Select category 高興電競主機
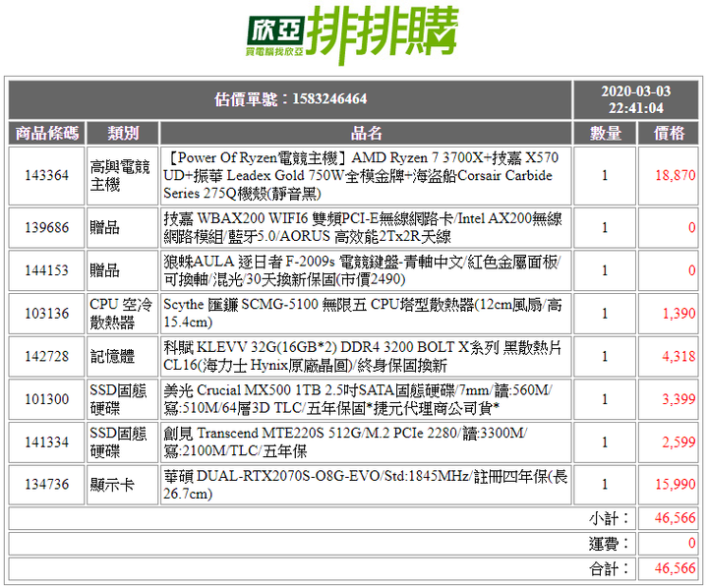 pos(120,176)
